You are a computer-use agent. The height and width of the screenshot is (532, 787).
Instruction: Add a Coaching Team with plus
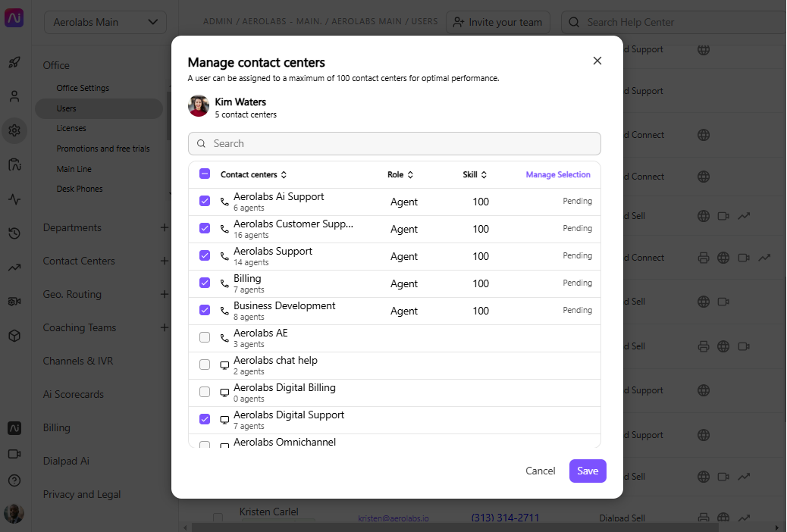pyautogui.click(x=164, y=327)
